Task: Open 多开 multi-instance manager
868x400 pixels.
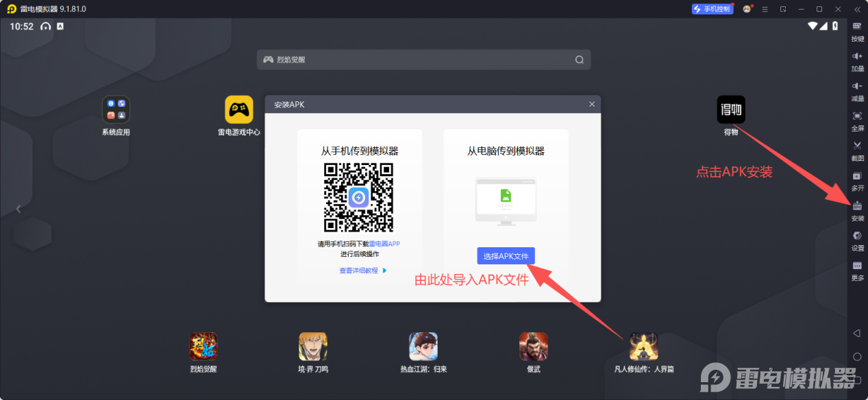Action: [x=857, y=181]
